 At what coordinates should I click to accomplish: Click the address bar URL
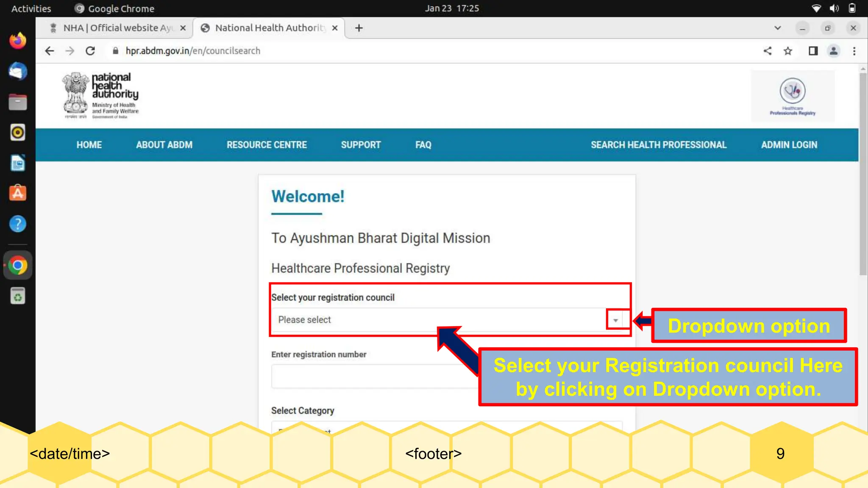193,51
